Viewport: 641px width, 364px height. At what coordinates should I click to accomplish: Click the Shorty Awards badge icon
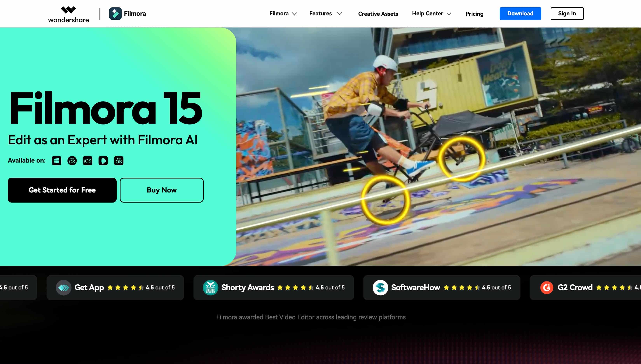210,287
